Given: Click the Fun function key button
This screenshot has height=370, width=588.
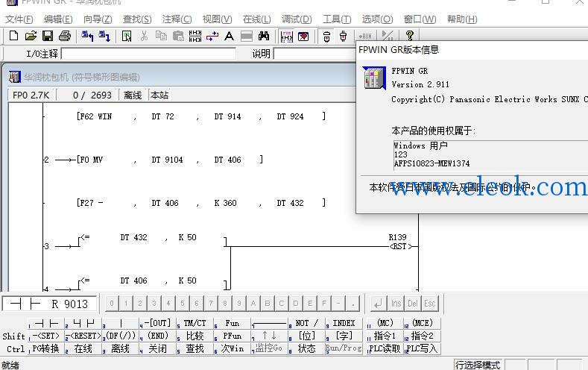Looking at the screenshot, I should coord(232,323).
